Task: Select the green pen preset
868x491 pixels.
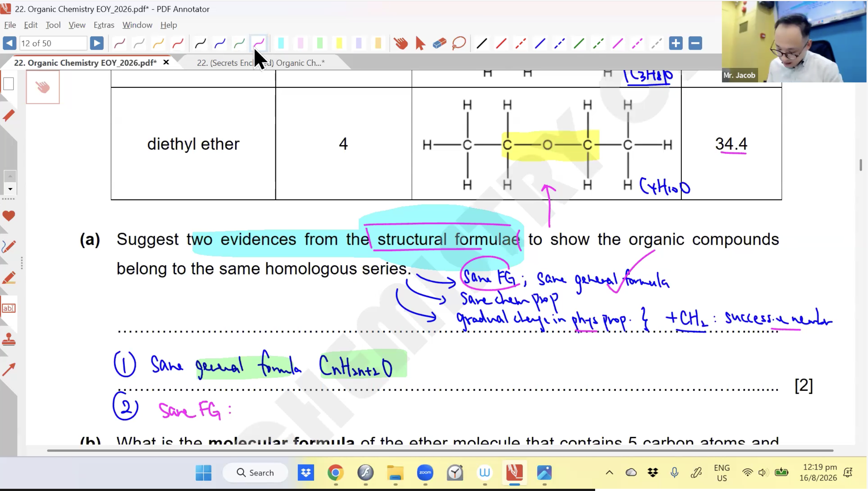Action: (239, 43)
